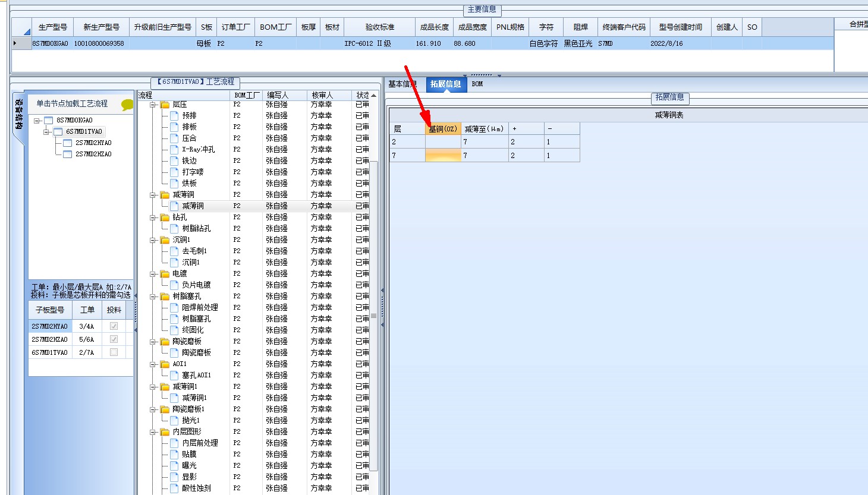Click the 层压 folder icon
868x495 pixels.
165,105
